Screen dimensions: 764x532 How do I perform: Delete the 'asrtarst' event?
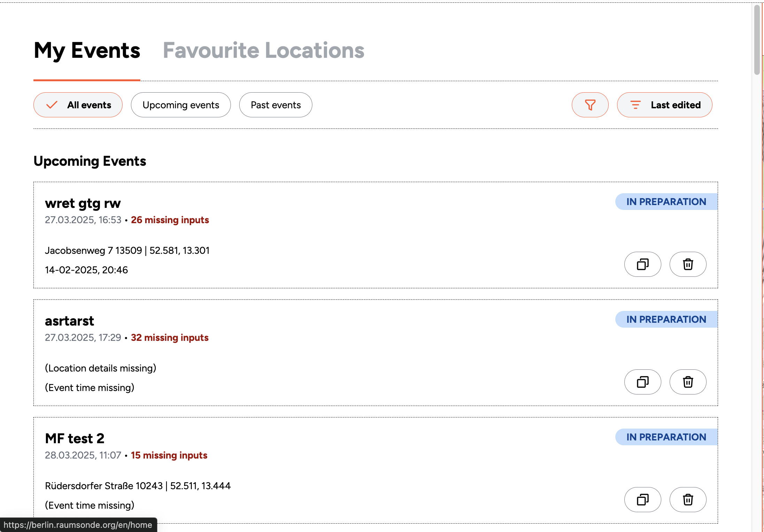tap(688, 382)
